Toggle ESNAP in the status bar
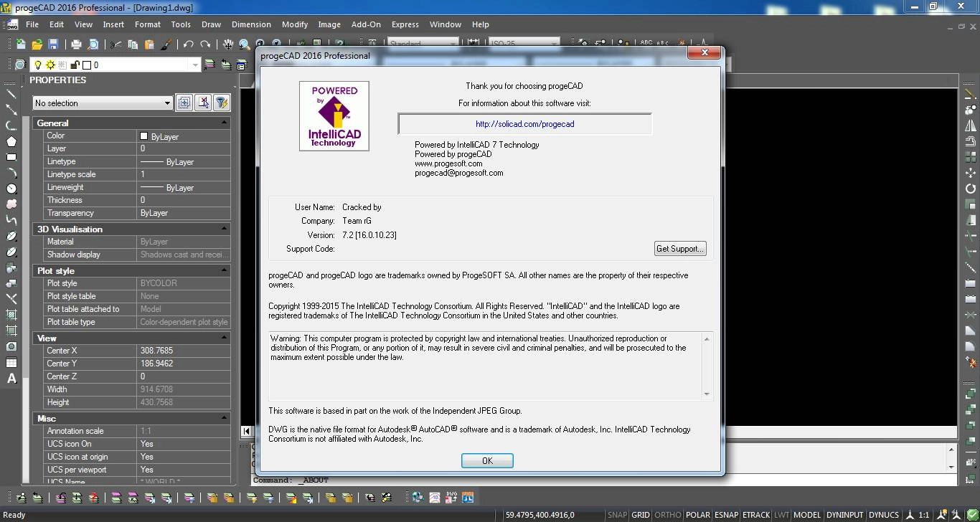The image size is (980, 522). click(x=727, y=515)
